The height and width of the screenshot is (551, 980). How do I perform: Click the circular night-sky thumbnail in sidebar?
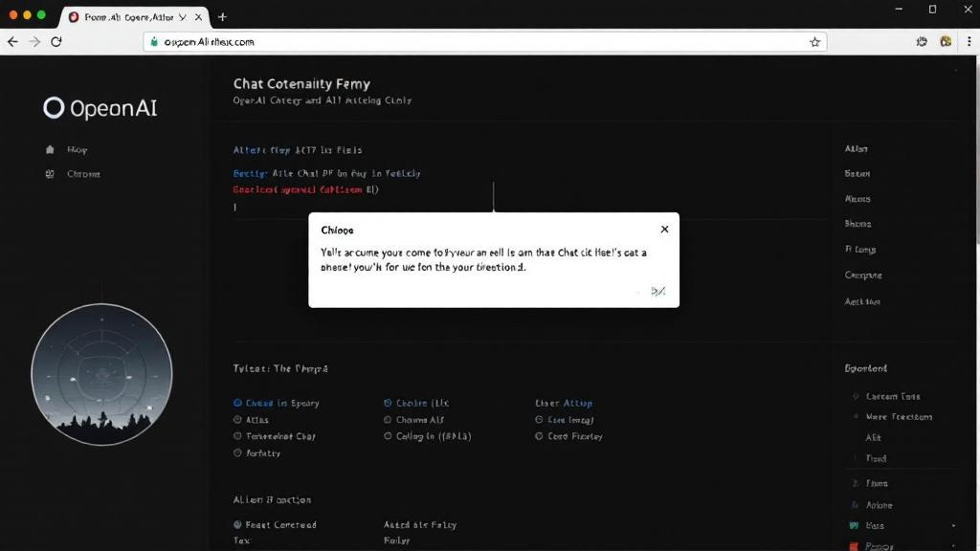101,374
